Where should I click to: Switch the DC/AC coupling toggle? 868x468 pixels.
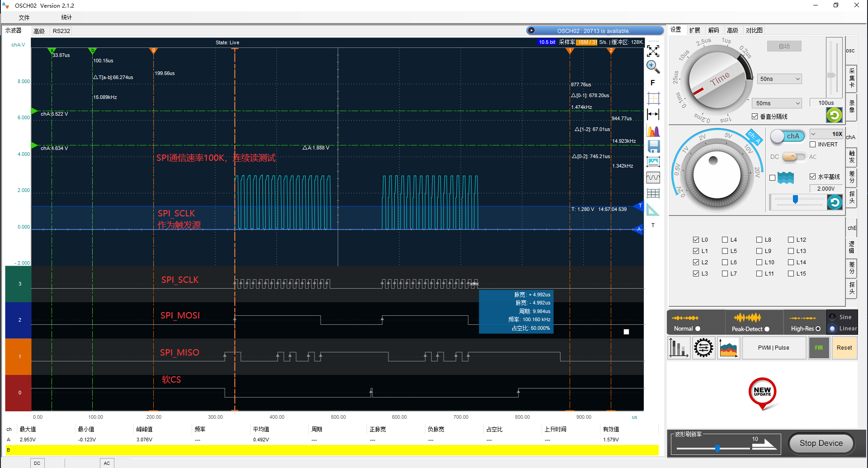click(794, 157)
